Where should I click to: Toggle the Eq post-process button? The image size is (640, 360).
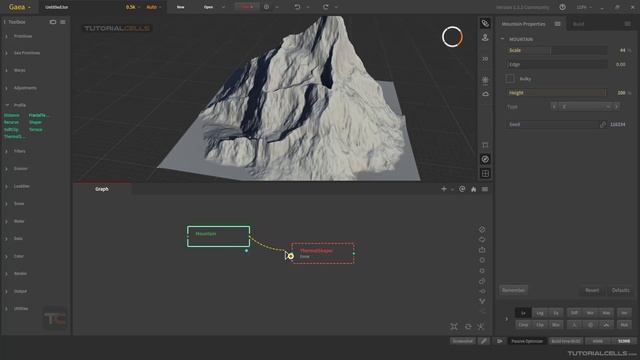[556, 313]
